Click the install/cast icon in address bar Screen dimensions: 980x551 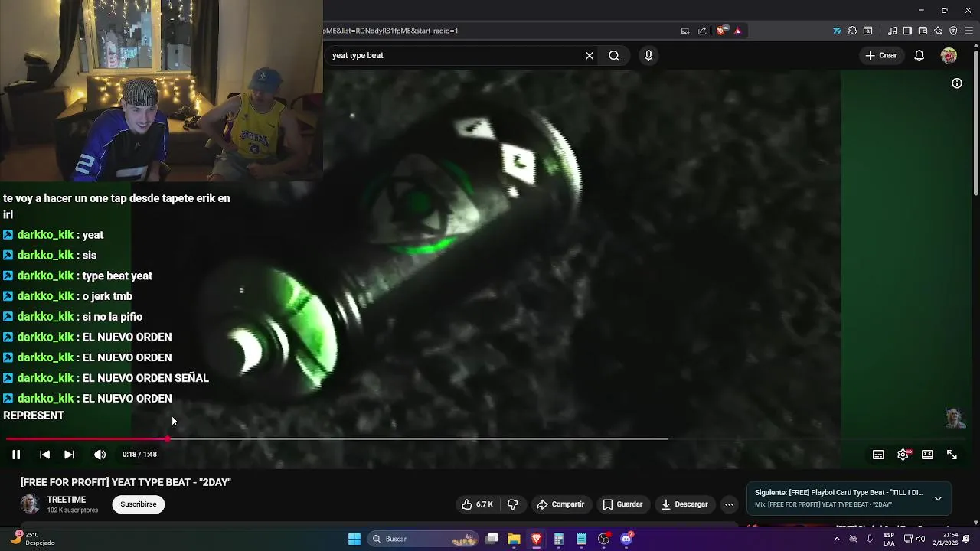[685, 31]
